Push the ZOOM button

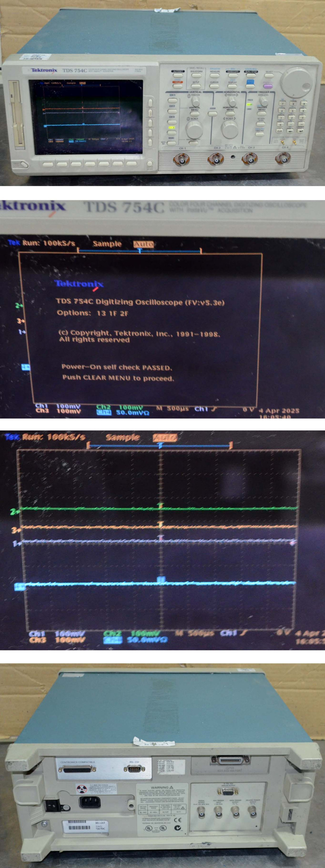pyautogui.click(x=213, y=114)
